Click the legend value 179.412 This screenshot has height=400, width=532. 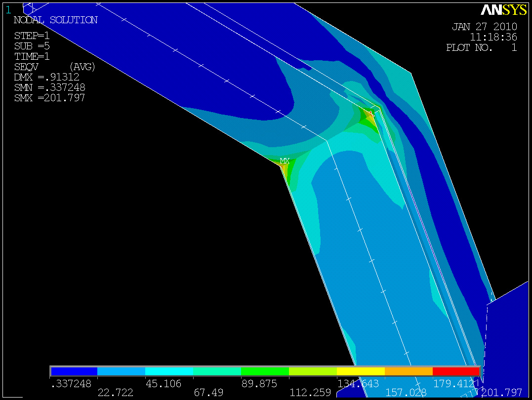click(454, 384)
